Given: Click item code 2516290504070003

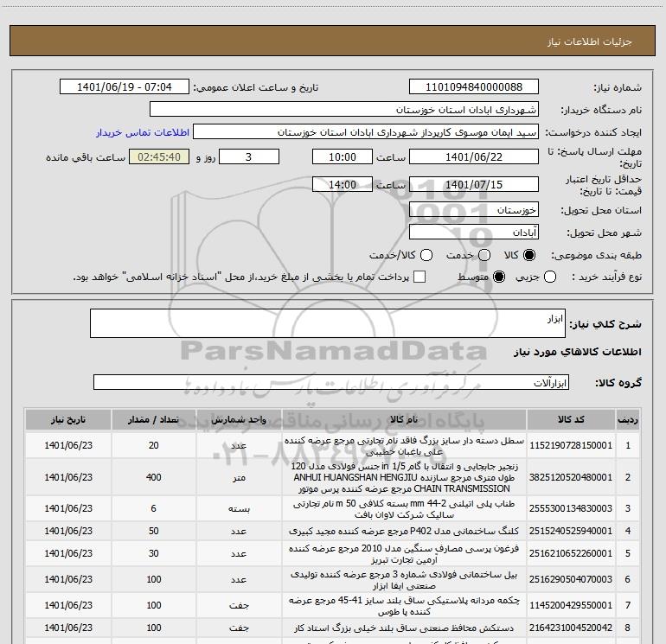Looking at the screenshot, I should [571, 579].
